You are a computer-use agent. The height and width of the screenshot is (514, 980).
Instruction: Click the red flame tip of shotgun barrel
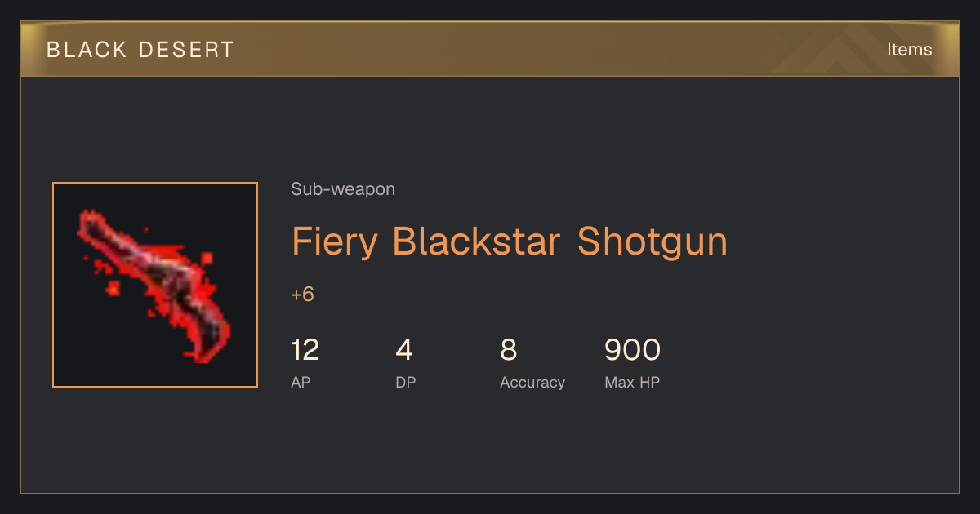tap(91, 223)
